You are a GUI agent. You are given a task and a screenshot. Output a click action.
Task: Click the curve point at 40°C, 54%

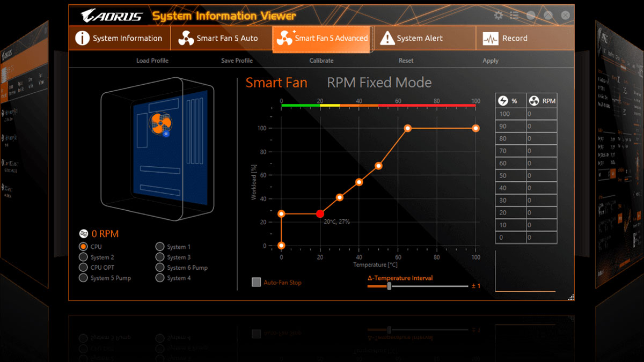click(x=359, y=182)
